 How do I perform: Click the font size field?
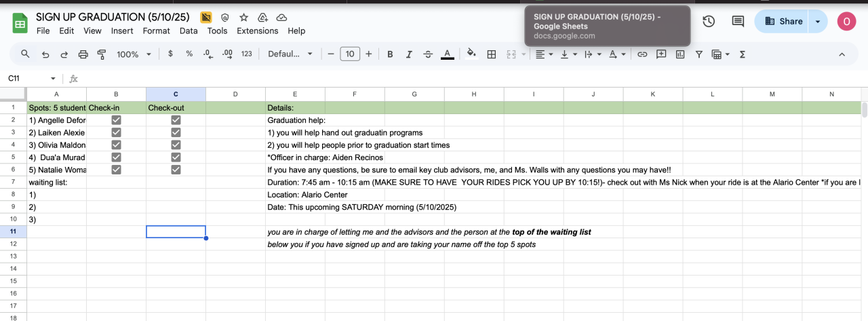click(350, 54)
